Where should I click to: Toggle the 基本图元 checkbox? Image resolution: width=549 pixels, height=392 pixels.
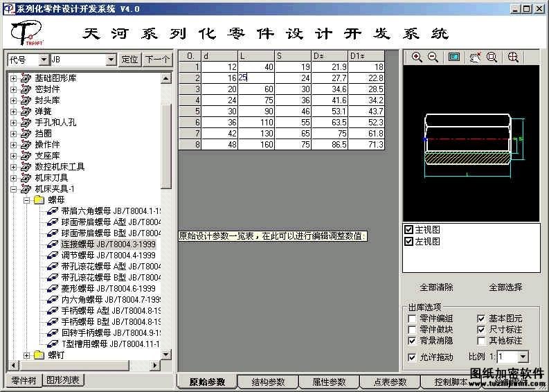(481, 319)
